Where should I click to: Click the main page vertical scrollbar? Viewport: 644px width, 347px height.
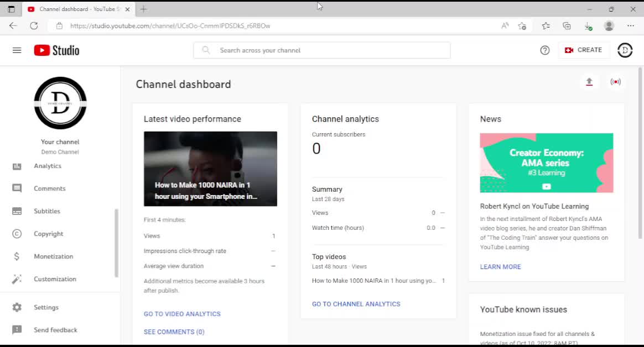point(640,154)
